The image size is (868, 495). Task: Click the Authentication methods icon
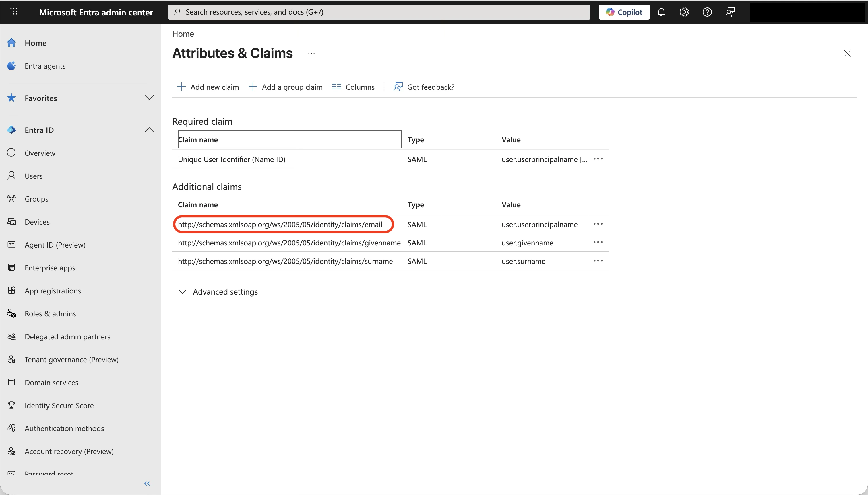(x=11, y=428)
